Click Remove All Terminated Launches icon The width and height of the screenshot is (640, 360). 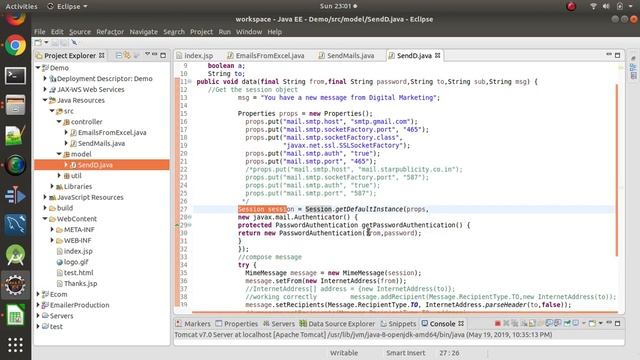pyautogui.click(x=514, y=323)
